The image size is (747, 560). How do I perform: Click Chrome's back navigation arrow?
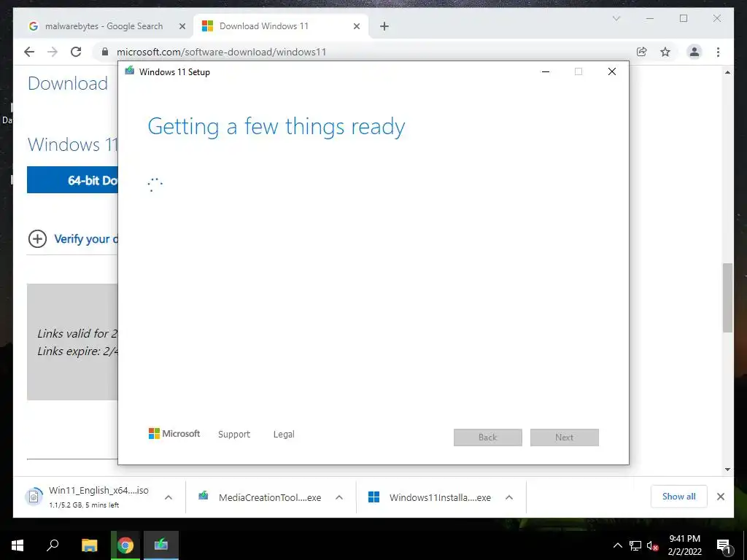point(29,52)
